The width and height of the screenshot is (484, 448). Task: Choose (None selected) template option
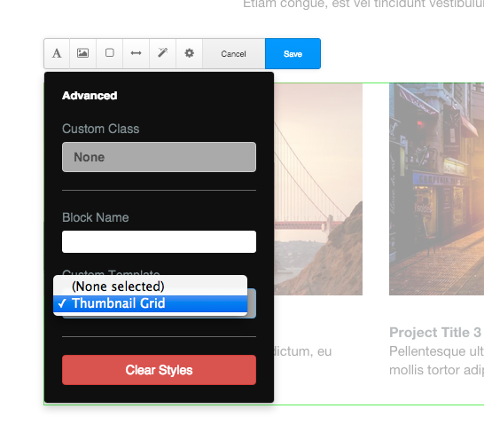tap(151, 287)
